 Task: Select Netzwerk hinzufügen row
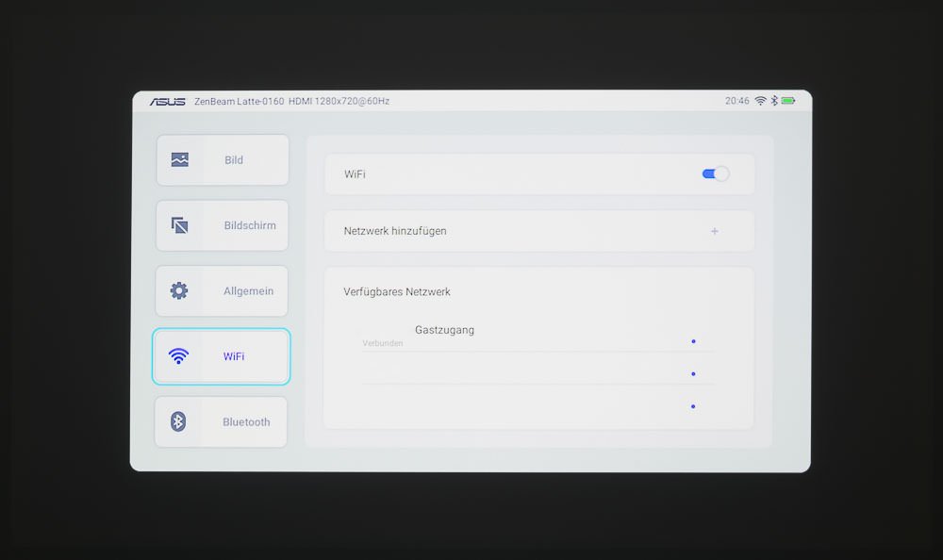pos(539,231)
